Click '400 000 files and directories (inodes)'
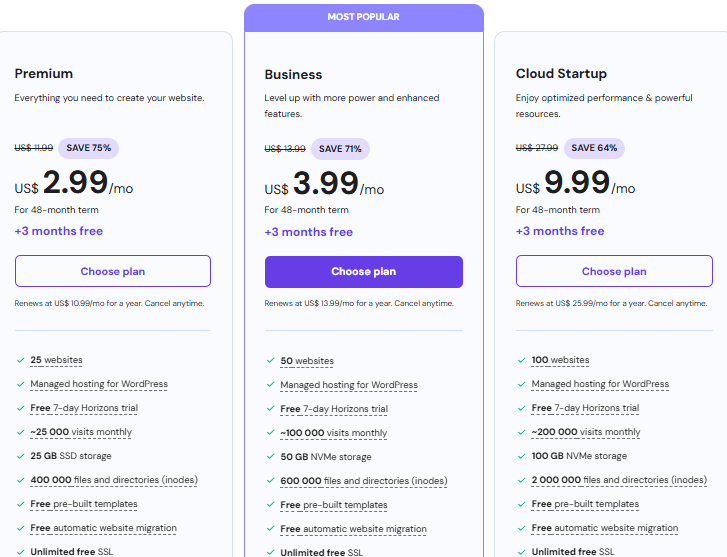This screenshot has height=557, width=727. [114, 480]
